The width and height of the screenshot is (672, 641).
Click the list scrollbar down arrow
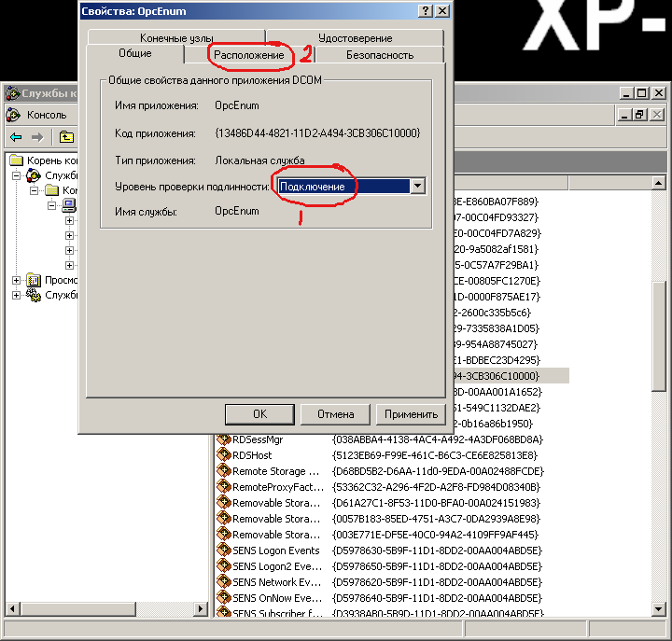tap(659, 608)
